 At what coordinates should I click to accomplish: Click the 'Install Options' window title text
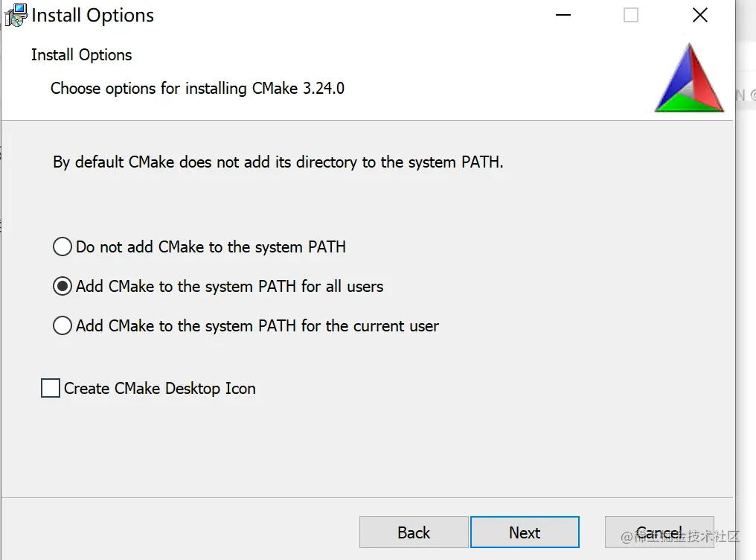pos(92,16)
